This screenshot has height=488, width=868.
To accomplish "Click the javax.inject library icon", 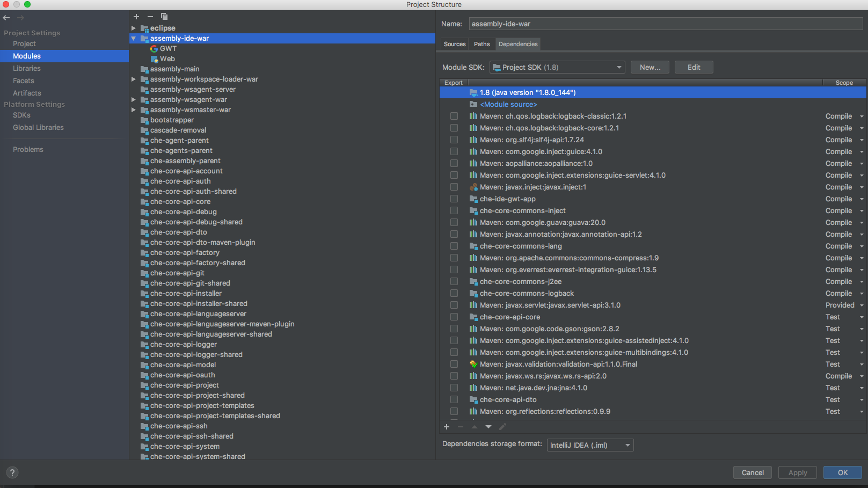I will pos(473,187).
